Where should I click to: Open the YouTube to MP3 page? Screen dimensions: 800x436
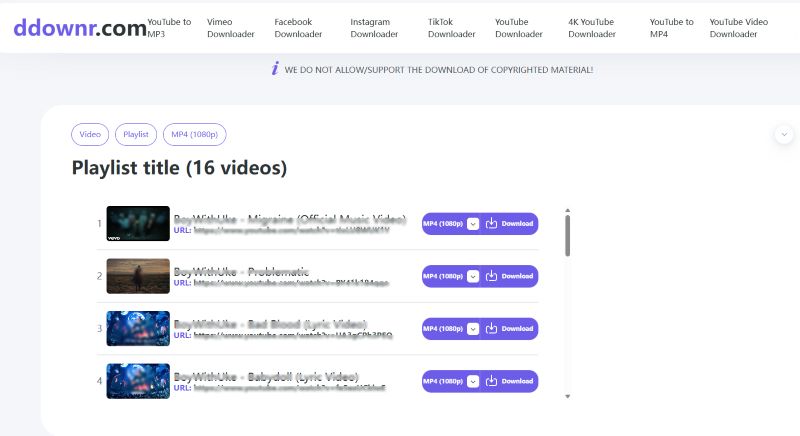pos(169,28)
